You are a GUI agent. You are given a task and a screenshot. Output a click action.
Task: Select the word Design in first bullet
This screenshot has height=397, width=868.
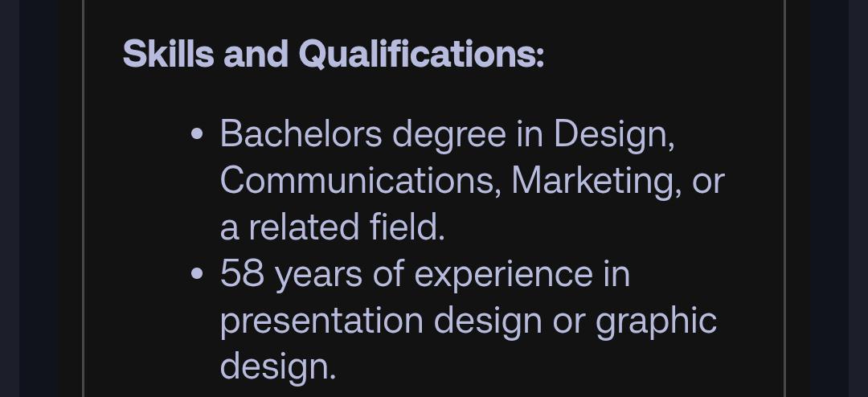point(612,134)
